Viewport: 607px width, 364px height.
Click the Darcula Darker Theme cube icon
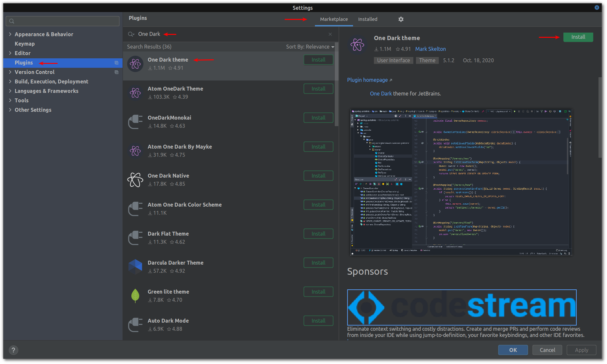pos(135,267)
